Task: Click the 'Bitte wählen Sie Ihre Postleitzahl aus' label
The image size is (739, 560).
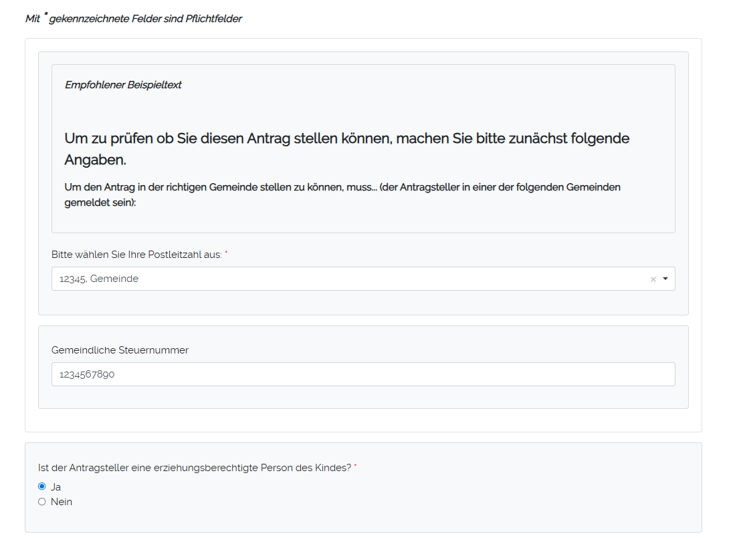Action: click(x=136, y=255)
